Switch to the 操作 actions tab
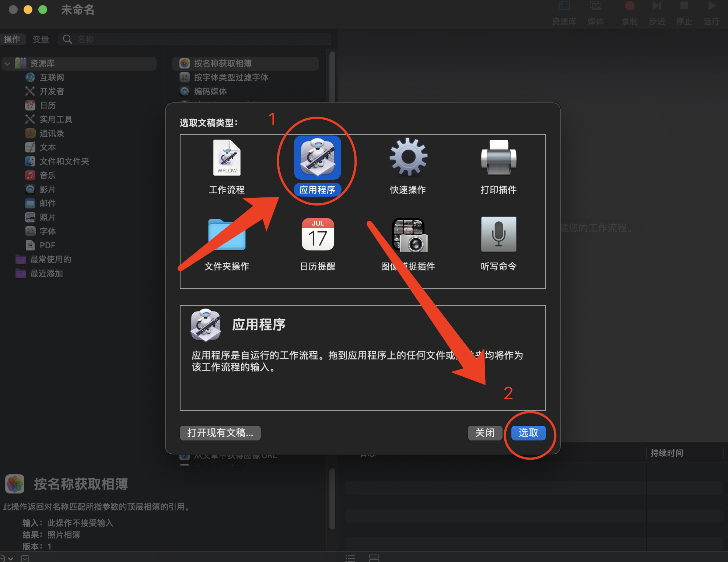The width and height of the screenshot is (728, 562). 12,39
